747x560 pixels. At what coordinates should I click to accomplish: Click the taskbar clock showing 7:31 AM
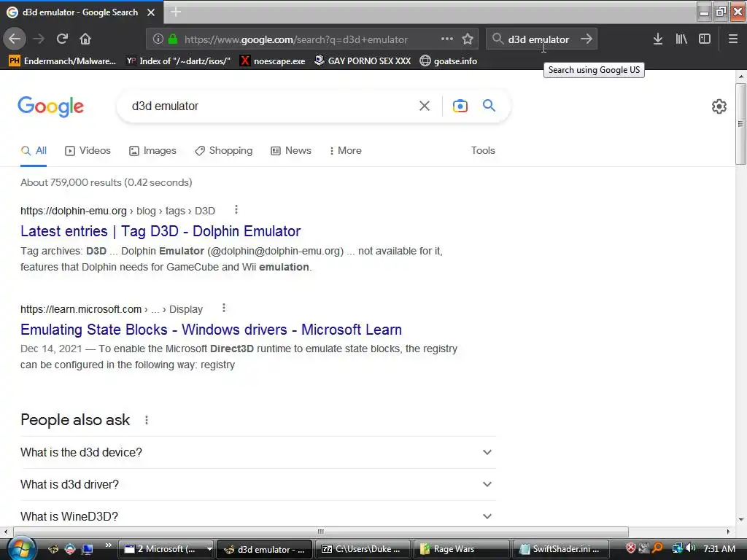pyautogui.click(x=719, y=548)
